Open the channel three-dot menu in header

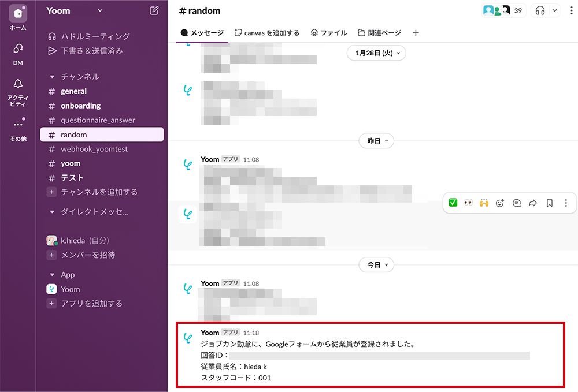tap(572, 10)
